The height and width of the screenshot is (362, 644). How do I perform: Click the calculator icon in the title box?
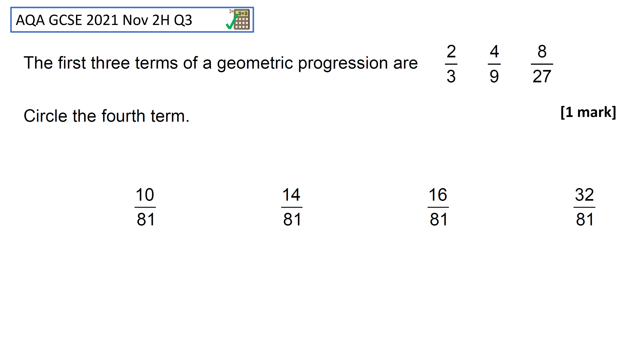coord(241,19)
